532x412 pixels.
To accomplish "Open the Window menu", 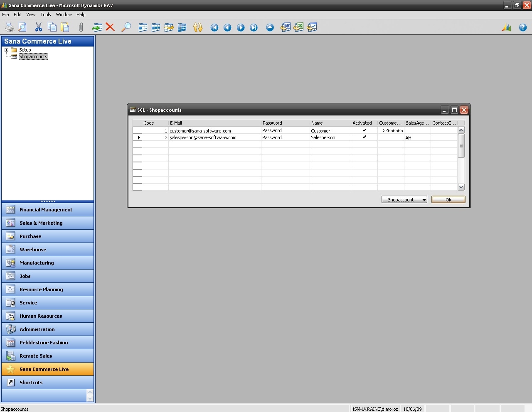I will click(x=64, y=15).
